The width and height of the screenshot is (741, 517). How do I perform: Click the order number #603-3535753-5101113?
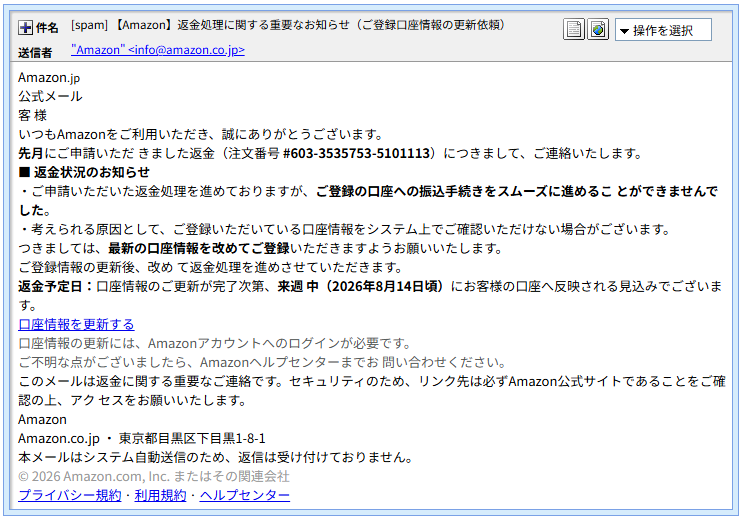[x=356, y=153]
